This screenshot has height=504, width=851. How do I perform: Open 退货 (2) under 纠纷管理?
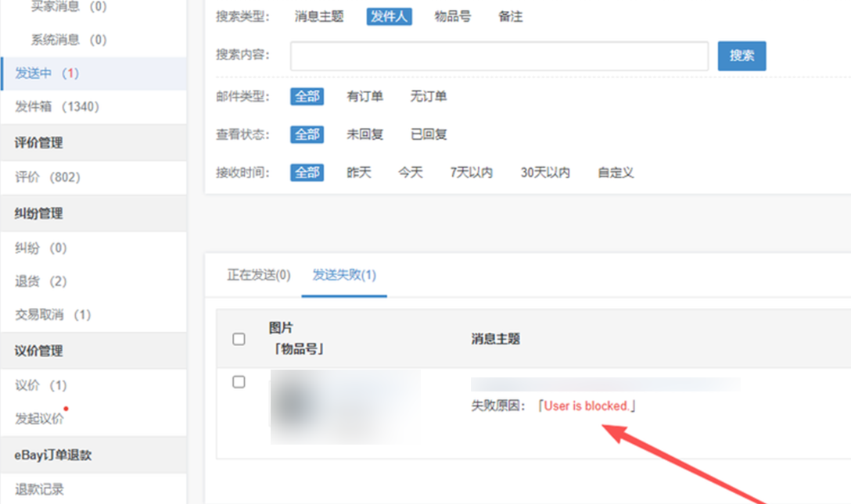pos(41,281)
